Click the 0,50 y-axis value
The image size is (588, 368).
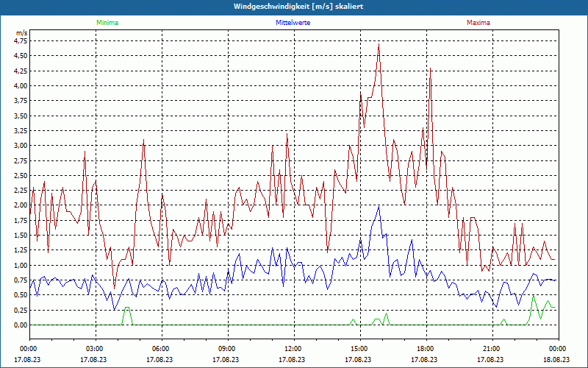point(21,295)
